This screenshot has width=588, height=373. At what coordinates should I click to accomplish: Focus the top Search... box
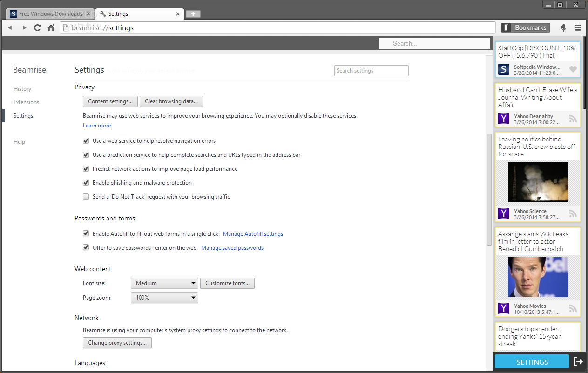click(x=434, y=43)
